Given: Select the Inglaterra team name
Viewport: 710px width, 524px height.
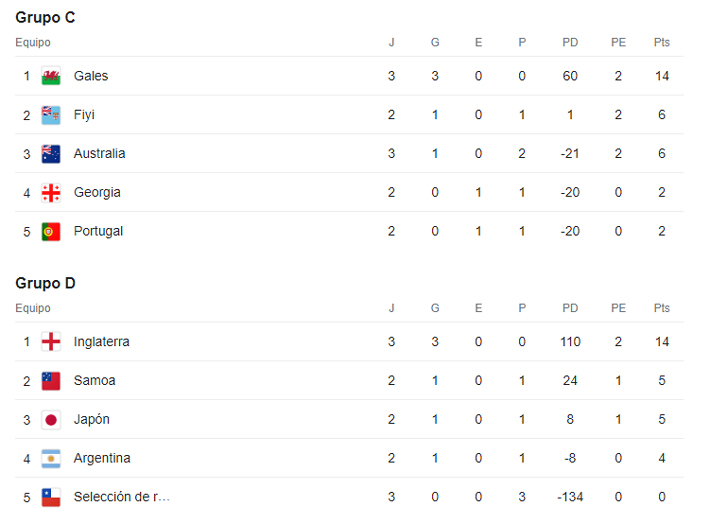Looking at the screenshot, I should [101, 342].
